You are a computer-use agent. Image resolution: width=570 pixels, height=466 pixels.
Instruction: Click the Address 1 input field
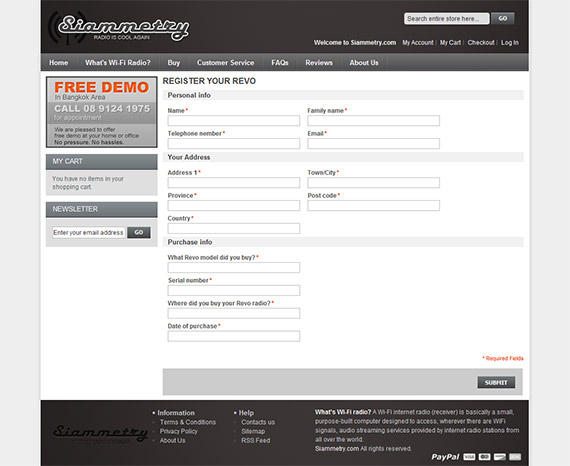point(234,182)
